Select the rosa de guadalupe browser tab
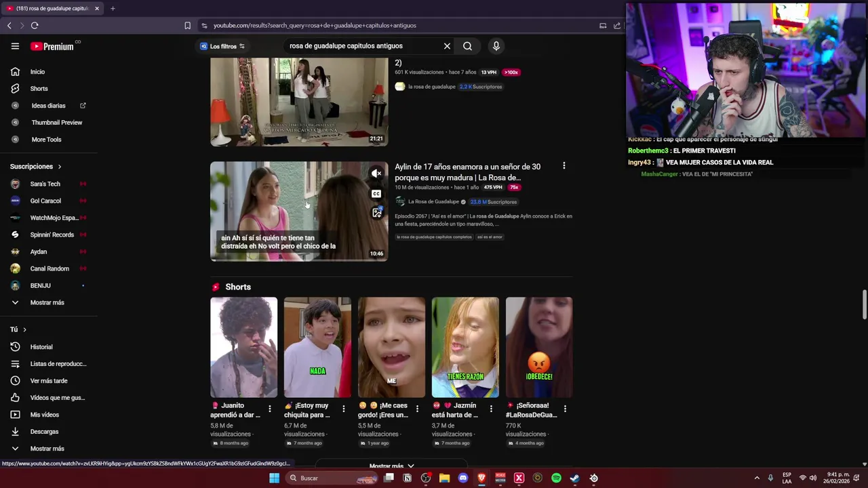 tap(52, 8)
